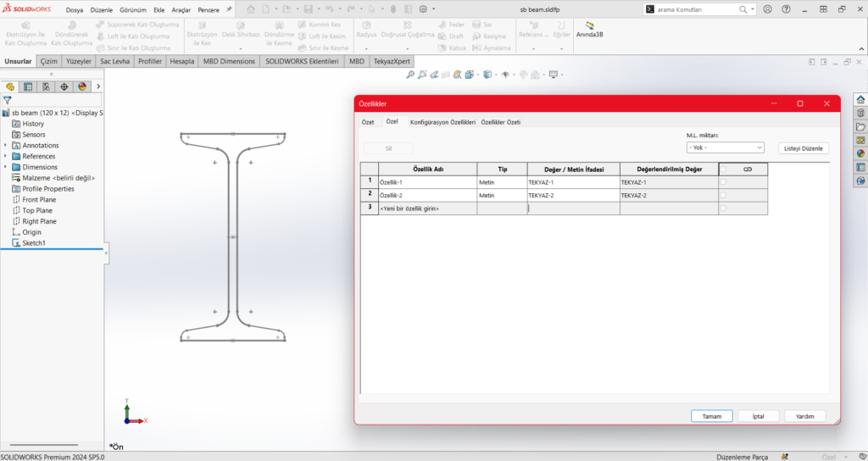868x461 pixels.
Task: Open the DimXpertManager crosshair tab icon
Action: (x=64, y=86)
